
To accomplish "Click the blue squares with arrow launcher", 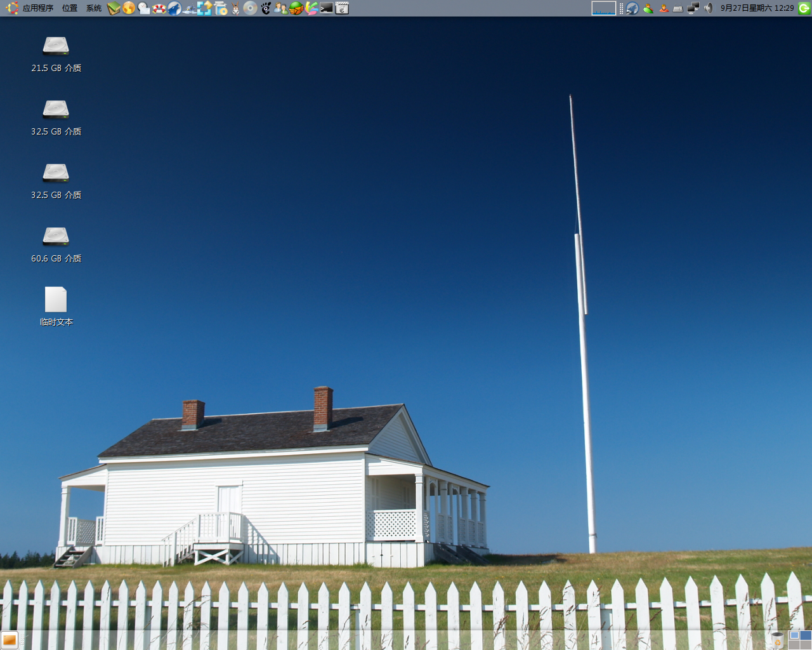I will [x=205, y=8].
